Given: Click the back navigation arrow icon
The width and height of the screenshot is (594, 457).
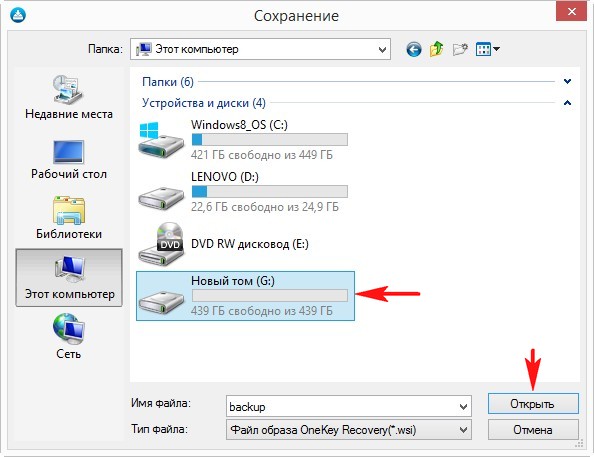Looking at the screenshot, I should [x=414, y=49].
